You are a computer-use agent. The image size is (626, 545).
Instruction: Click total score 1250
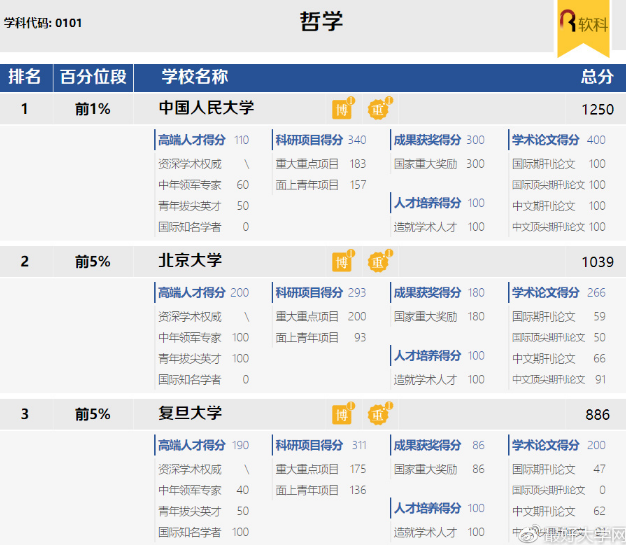pos(597,109)
